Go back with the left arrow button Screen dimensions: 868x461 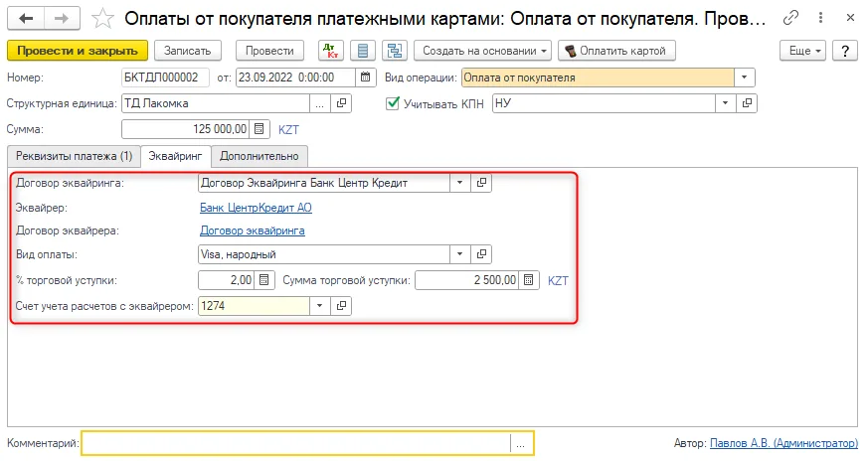click(x=26, y=18)
